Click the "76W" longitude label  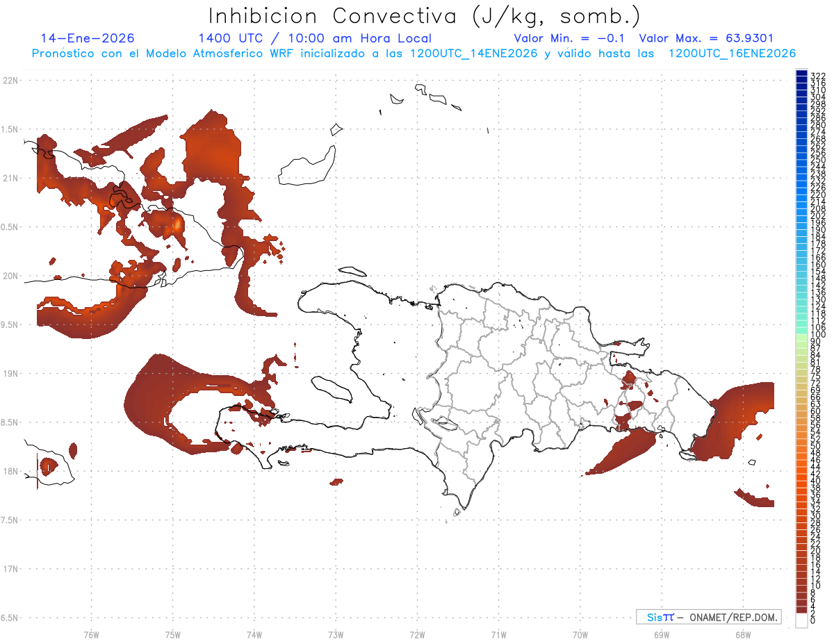pos(91,634)
